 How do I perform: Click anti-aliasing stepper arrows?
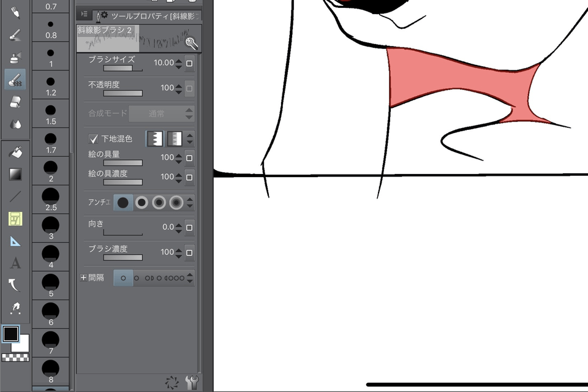(x=190, y=203)
